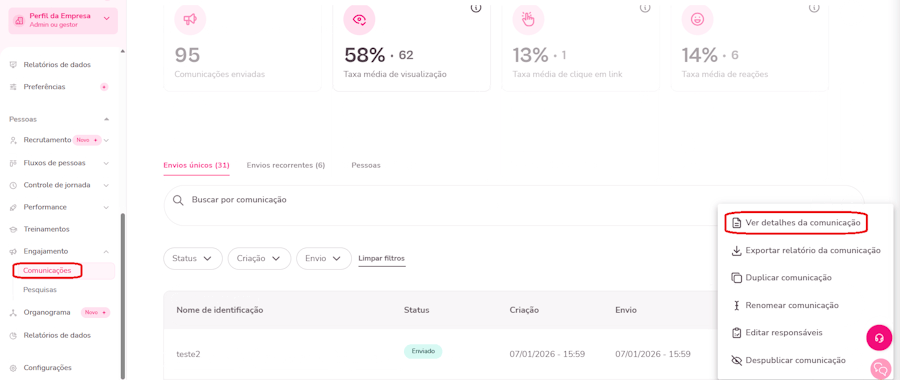Click the Preferências sliders icon
Screen dimensions: 900x380
(13, 87)
